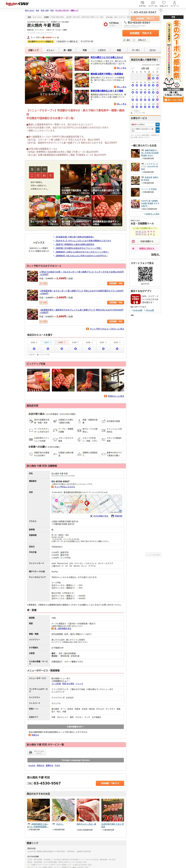
Task: Open the こだわり tab
Action: (x=102, y=50)
